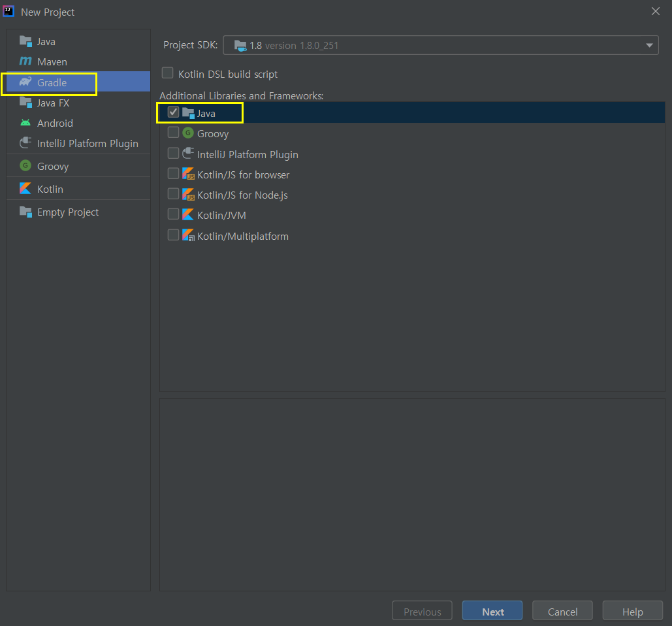Click the Kotlin/Multiplatform icon

pos(188,235)
